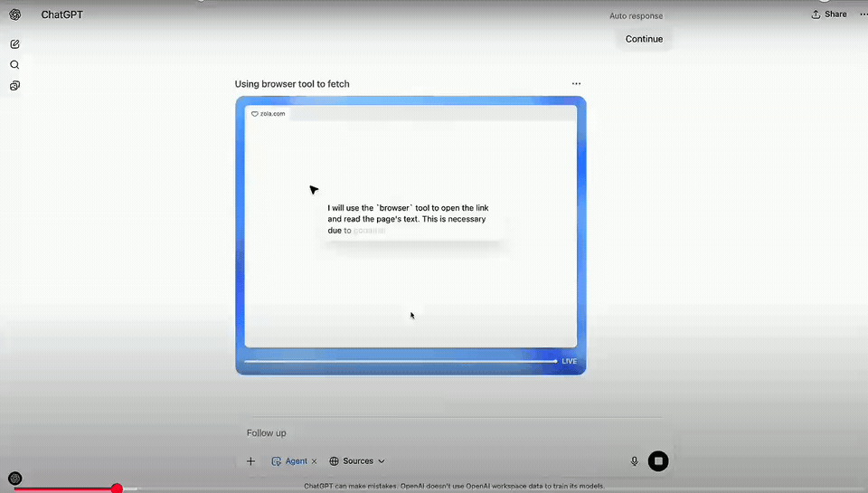Click the zola.com address tab in browser preview
The image size is (868, 493).
[x=269, y=114]
